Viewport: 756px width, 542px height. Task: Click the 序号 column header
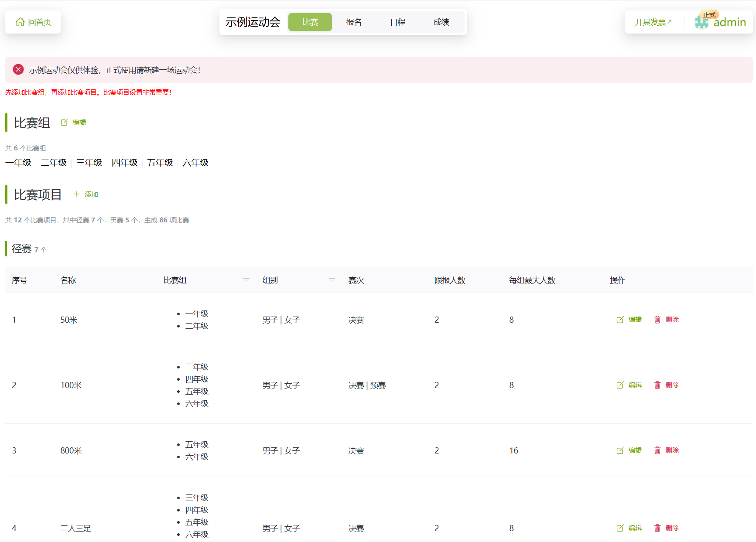coord(20,280)
